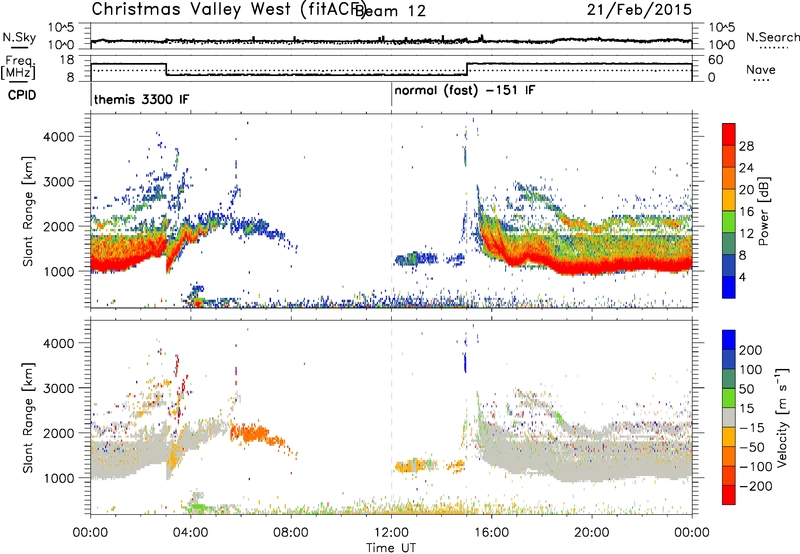This screenshot has height=554, width=800.
Task: Click the '16:00' time axis tick
Action: tap(491, 533)
